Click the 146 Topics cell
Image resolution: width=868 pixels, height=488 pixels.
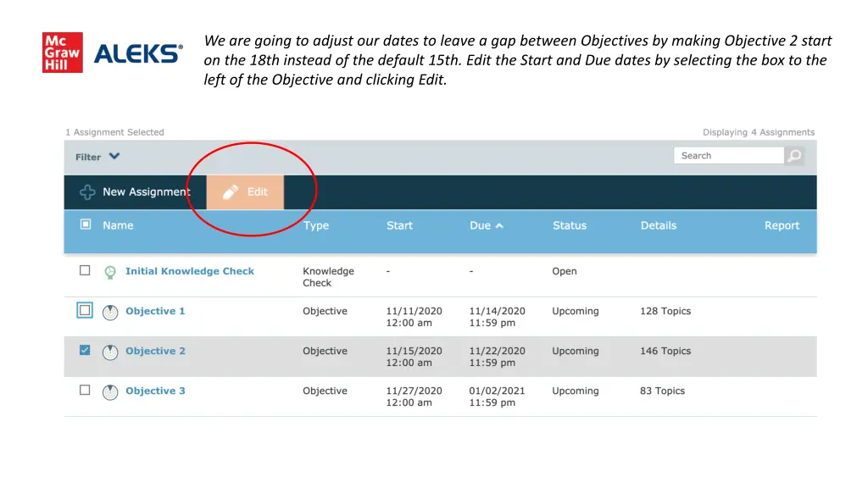(665, 351)
